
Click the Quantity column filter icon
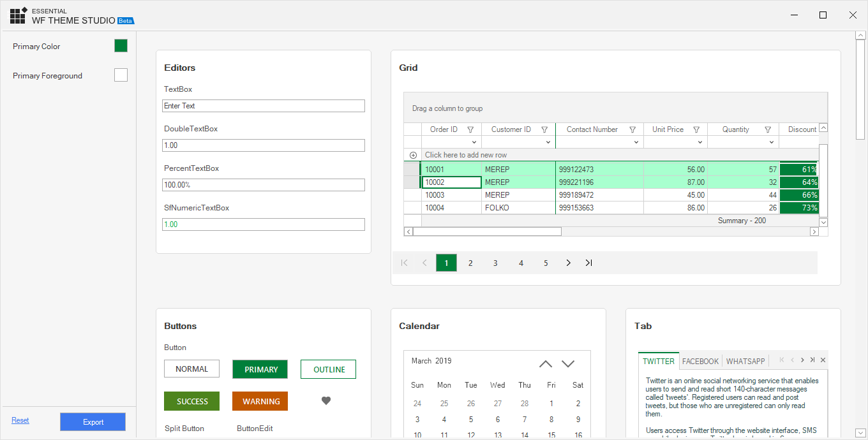tap(768, 129)
